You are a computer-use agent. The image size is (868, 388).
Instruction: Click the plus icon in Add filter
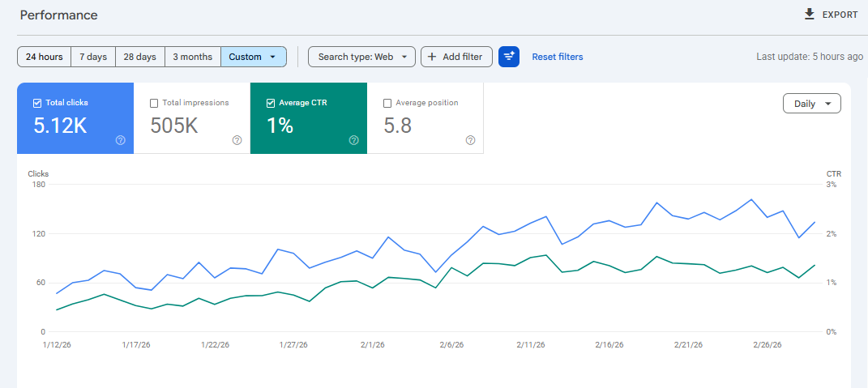click(x=432, y=57)
